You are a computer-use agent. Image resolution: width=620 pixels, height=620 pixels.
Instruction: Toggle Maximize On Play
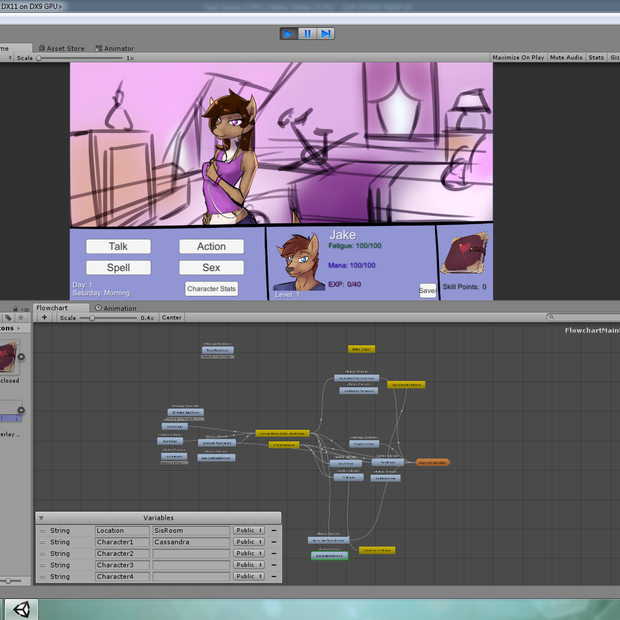(x=518, y=57)
